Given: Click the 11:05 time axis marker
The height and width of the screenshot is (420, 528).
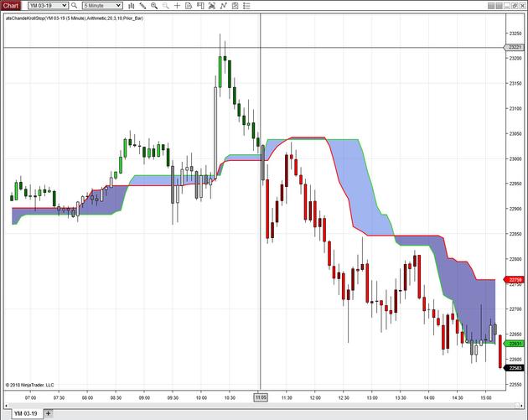Looking at the screenshot, I should tap(261, 397).
